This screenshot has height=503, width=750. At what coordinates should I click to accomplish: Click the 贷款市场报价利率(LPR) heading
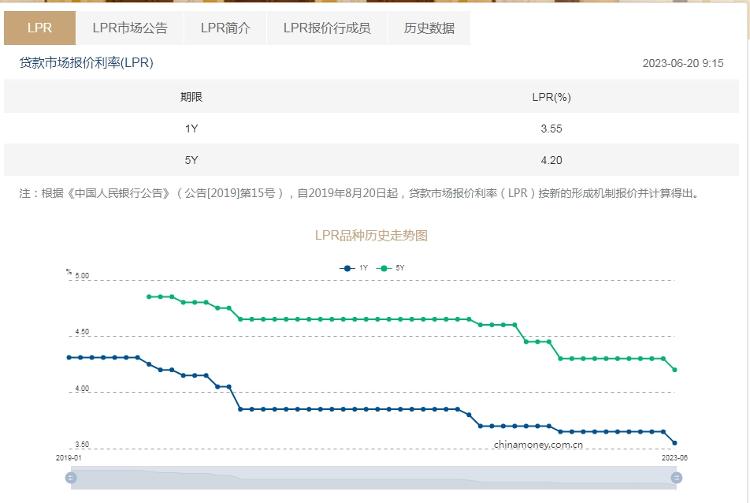click(x=86, y=63)
